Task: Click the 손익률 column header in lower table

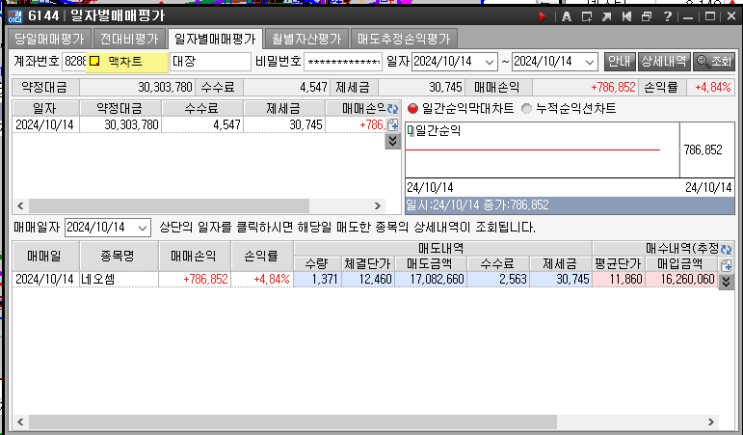Action: pos(262,256)
